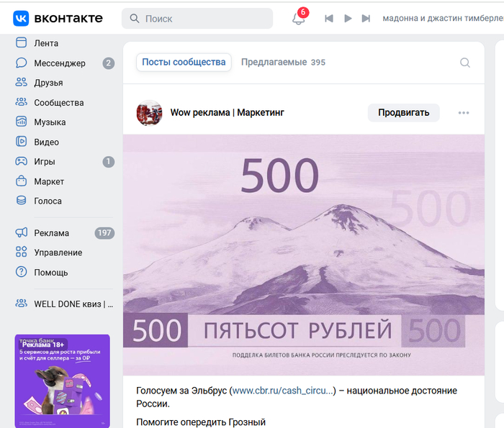
Task: Open three-dots post options menu
Action: coord(464,113)
